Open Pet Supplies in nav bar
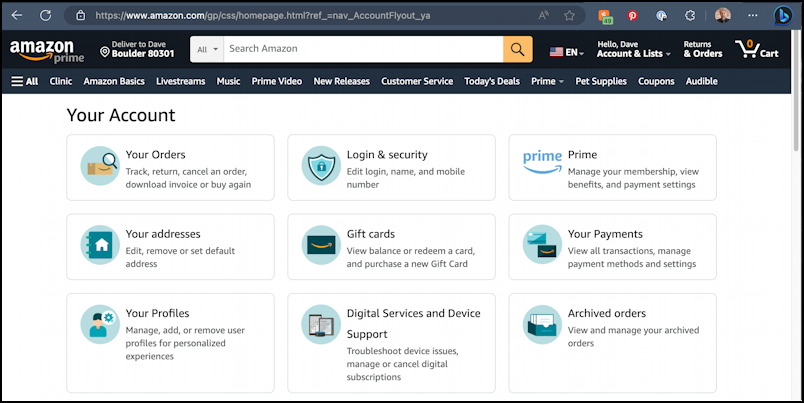The height and width of the screenshot is (403, 804). pos(601,81)
